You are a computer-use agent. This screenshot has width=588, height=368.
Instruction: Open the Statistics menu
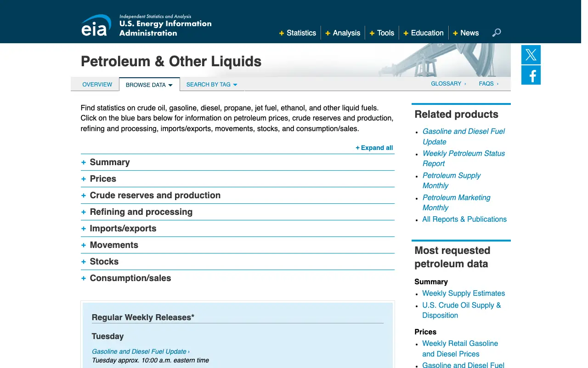pyautogui.click(x=298, y=33)
